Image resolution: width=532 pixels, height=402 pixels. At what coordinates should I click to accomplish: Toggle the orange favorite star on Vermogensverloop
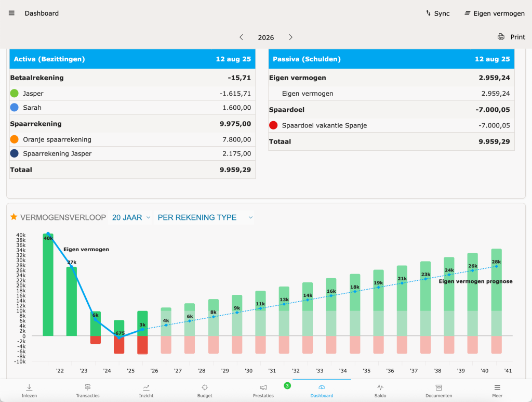(14, 217)
